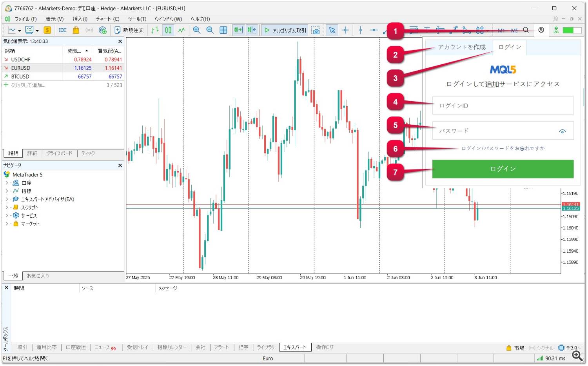
Task: Expand the エキスパートアドバイザ(EA) node
Action: (x=7, y=199)
